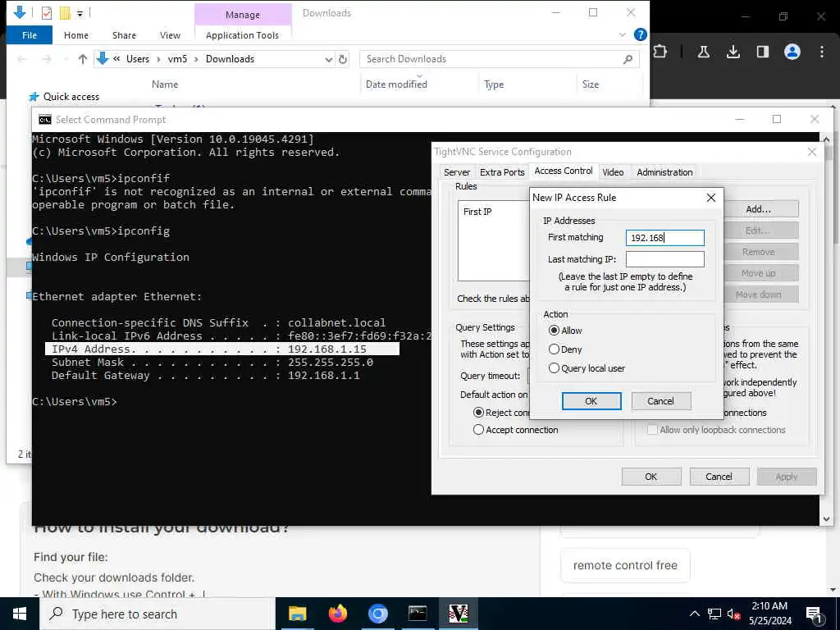Click search magnifier icon in Explorer
Viewport: 840px width, 630px height.
(628, 59)
